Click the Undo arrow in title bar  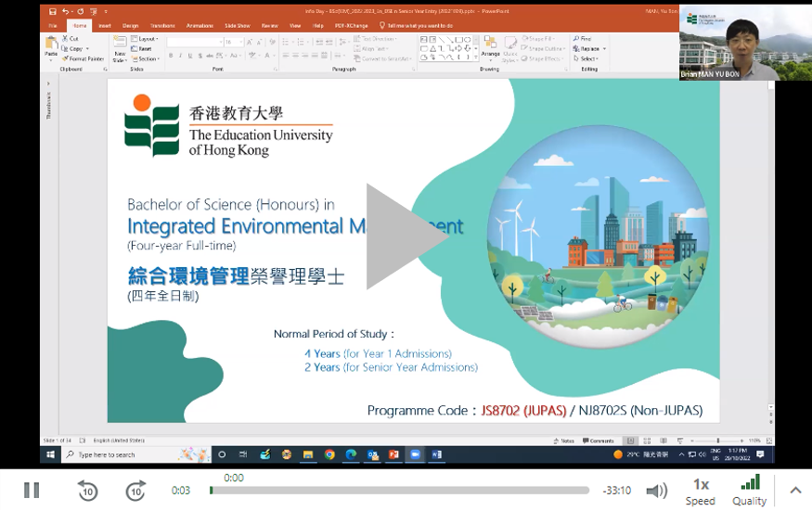click(66, 11)
